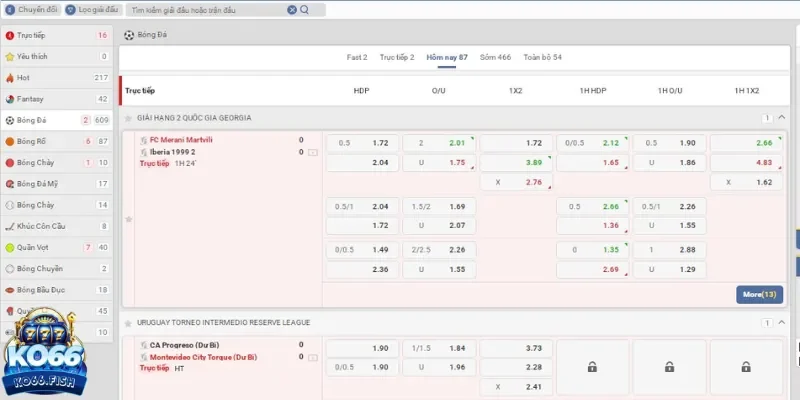Image resolution: width=800 pixels, height=400 pixels.
Task: Click live stream icon beside Iberia 1999 2
Action: (x=313, y=152)
